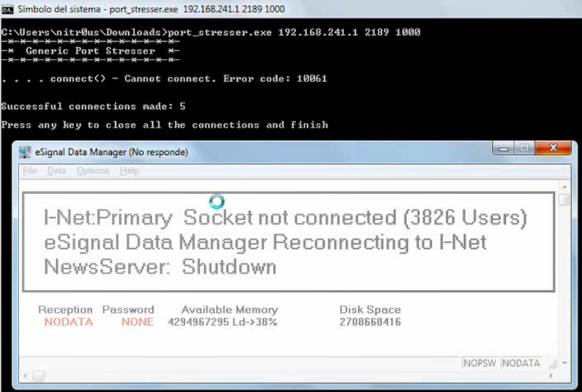Click the Password value NONE
The image size is (582, 392).
[x=138, y=322]
